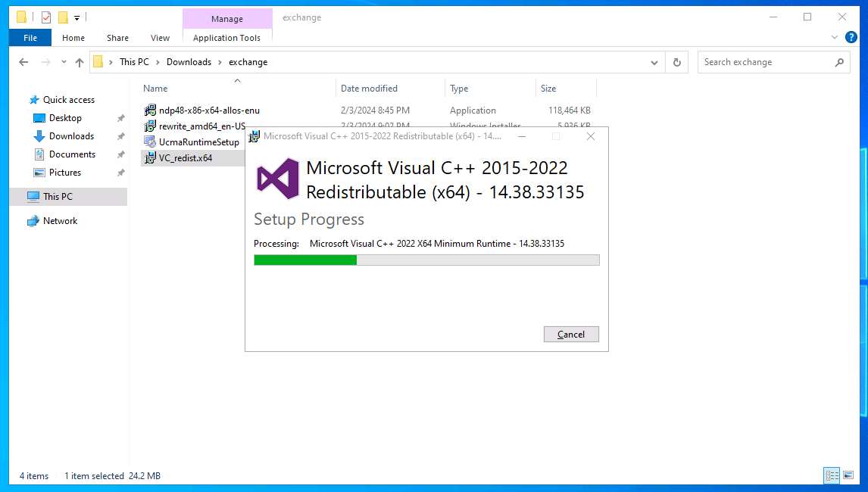
Task: Open the Application Tools ribbon tab
Action: coord(227,38)
